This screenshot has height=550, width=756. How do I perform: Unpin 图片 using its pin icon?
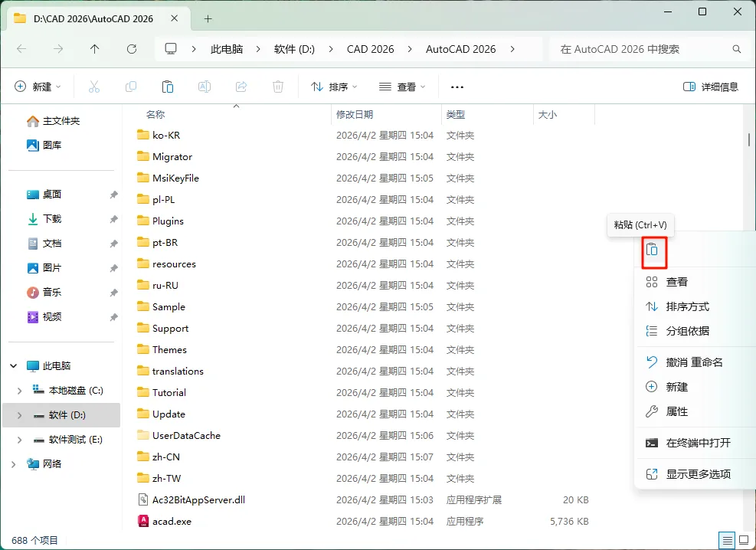coord(114,268)
